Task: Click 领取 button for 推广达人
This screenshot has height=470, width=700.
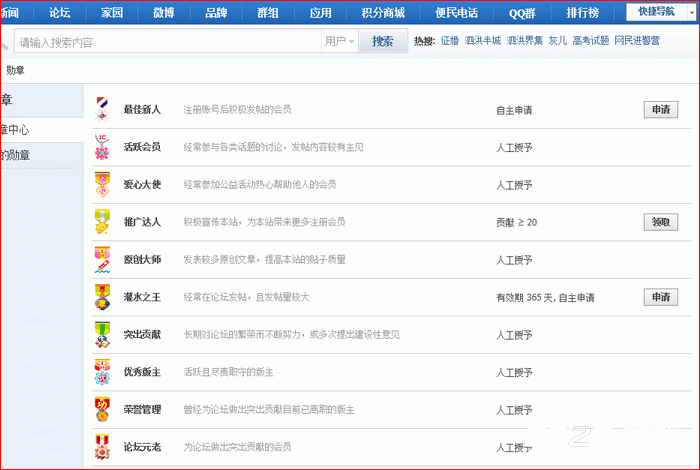Action: click(661, 222)
